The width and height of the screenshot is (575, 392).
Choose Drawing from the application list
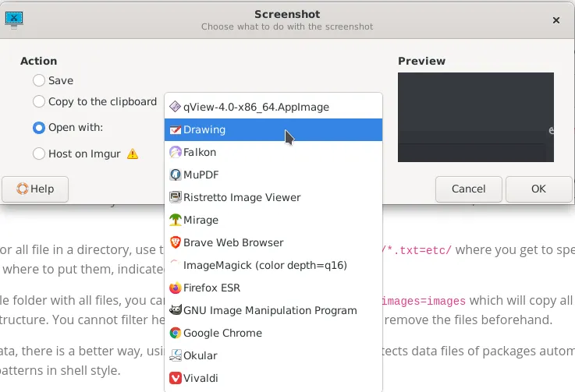pos(273,129)
